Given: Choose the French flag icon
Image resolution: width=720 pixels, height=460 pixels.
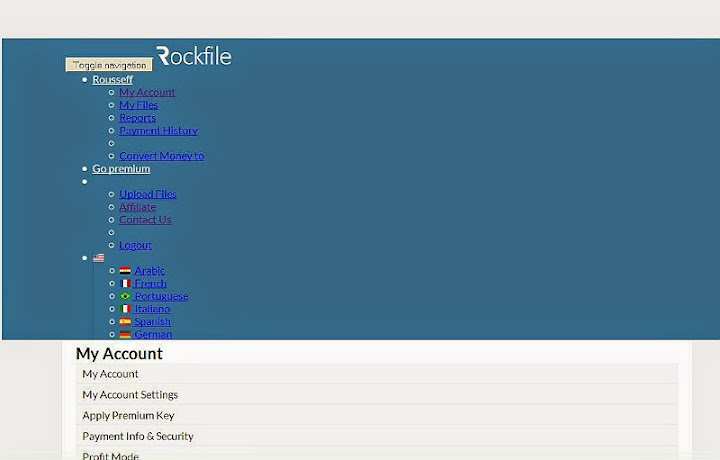Looking at the screenshot, I should coord(125,284).
